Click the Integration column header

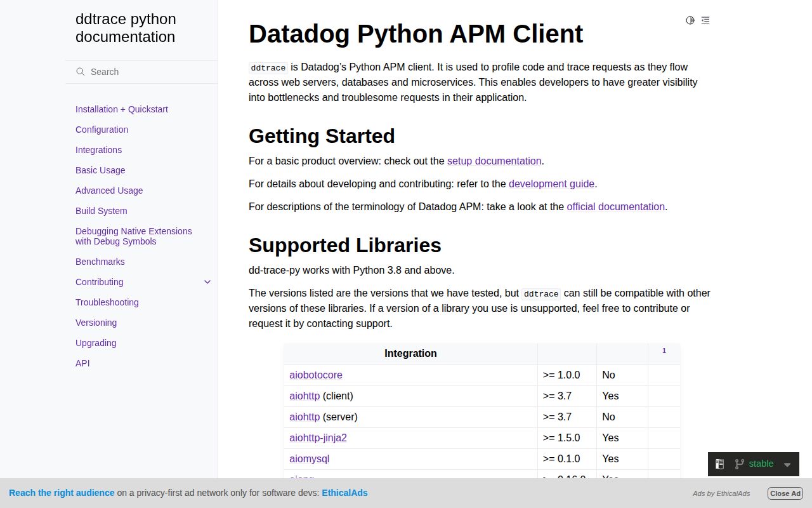[410, 353]
